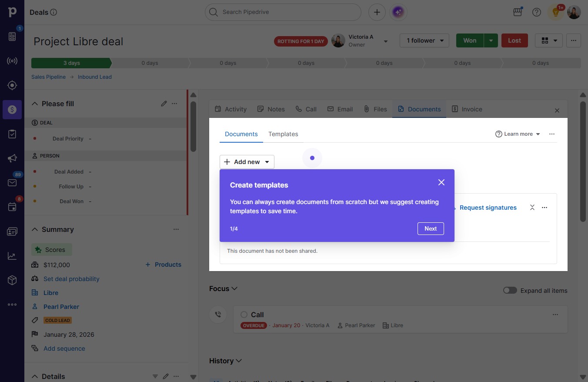Click the Request signatures link
This screenshot has height=382, width=588.
tap(488, 208)
